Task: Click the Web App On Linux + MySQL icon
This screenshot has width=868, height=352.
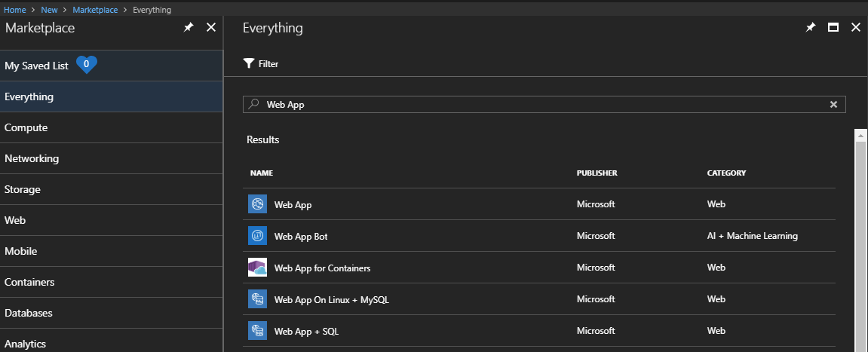Action: [x=257, y=299]
